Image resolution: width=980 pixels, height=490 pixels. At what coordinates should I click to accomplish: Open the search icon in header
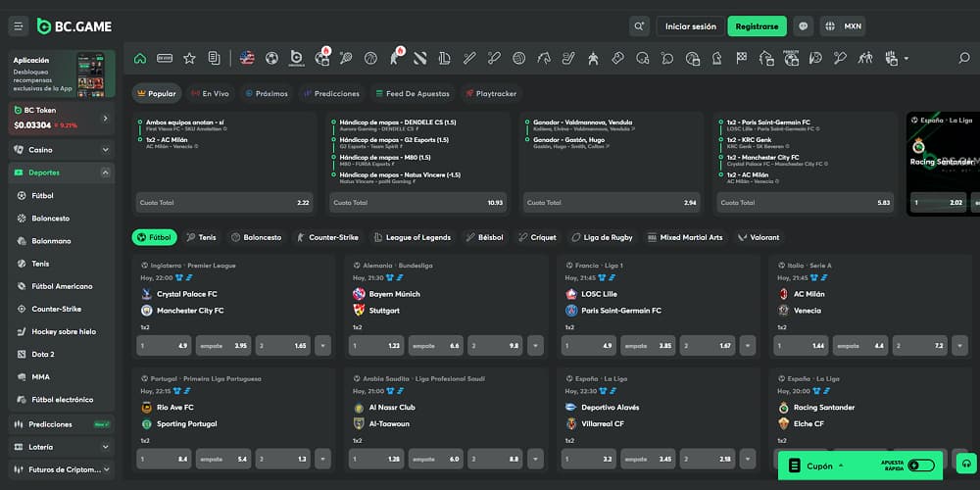[x=639, y=26]
